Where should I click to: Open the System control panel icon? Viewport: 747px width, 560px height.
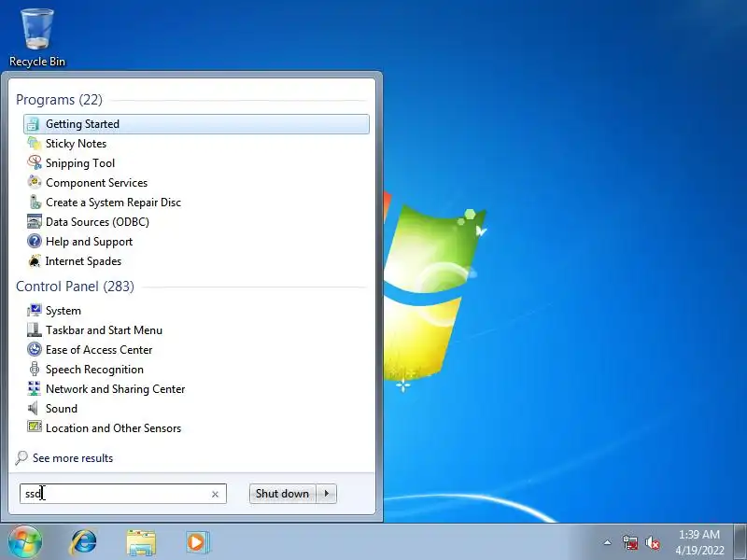34,311
